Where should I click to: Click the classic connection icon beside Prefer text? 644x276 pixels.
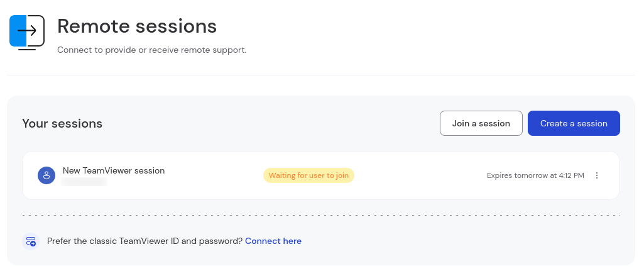(x=31, y=241)
